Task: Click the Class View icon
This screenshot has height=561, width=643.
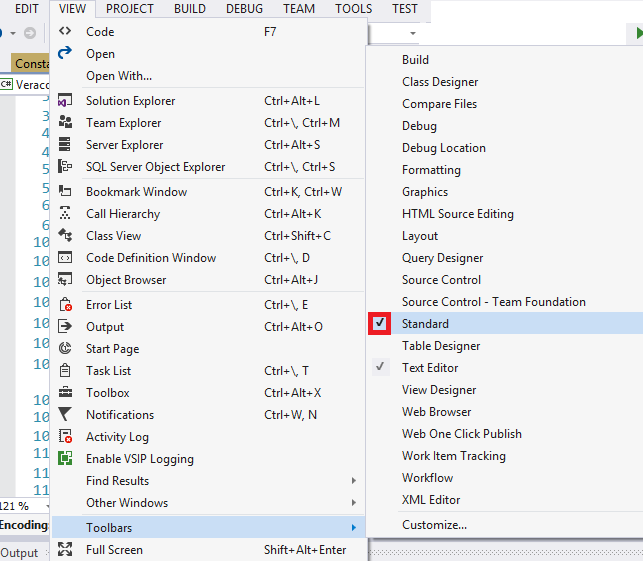Action: pyautogui.click(x=65, y=235)
